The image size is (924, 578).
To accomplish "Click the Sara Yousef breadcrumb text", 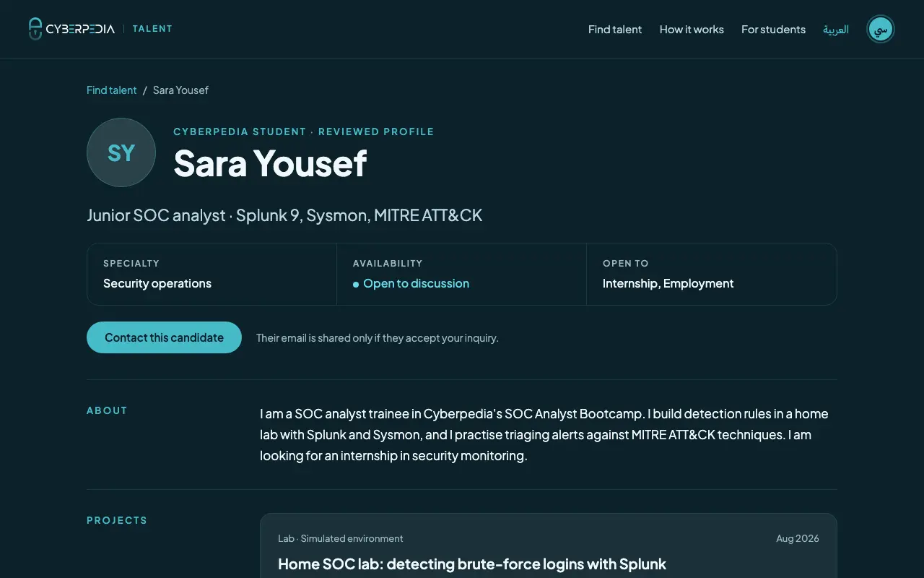I will [180, 90].
